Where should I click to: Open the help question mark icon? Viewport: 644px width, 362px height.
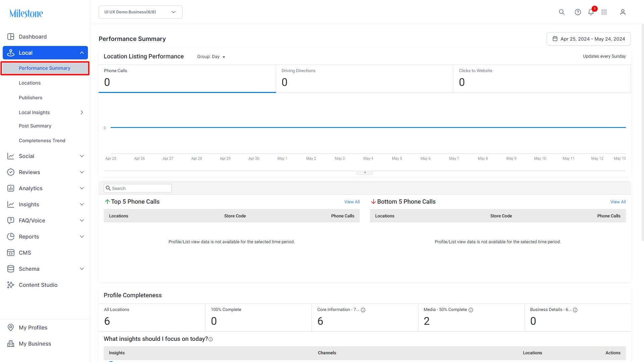[578, 12]
